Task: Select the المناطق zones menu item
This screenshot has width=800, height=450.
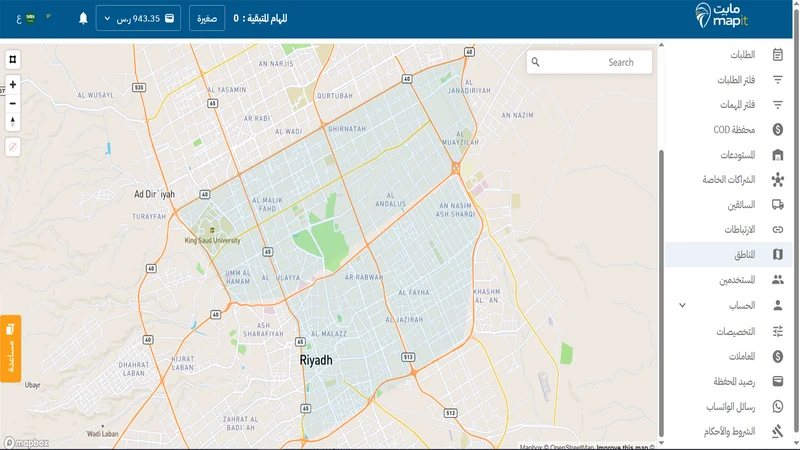Action: point(729,255)
